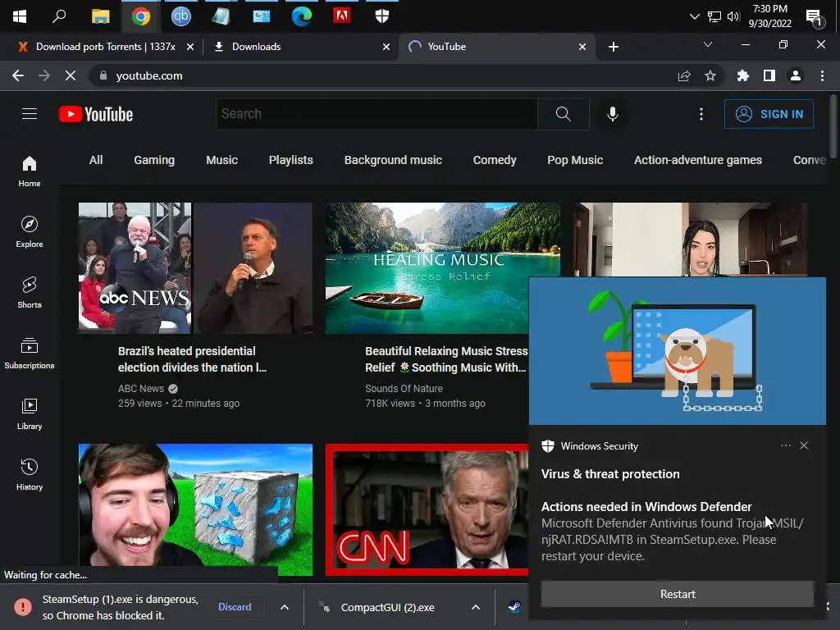The image size is (840, 630).
Task: Open a new browser tab
Action: coord(614,47)
